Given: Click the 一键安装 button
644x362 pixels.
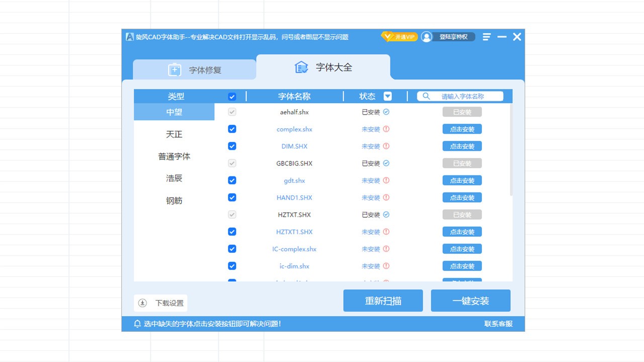Looking at the screenshot, I should (x=470, y=301).
